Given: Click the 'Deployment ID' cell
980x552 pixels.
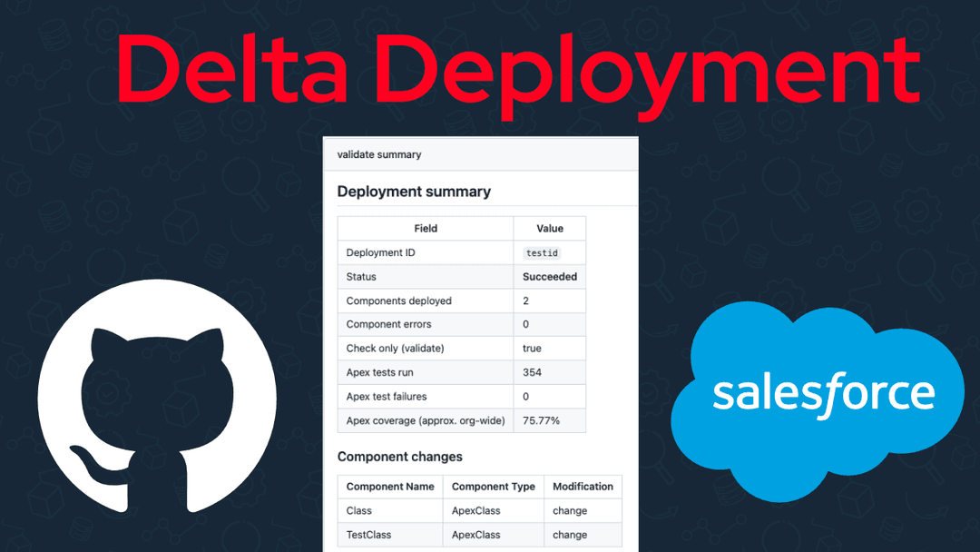Looking at the screenshot, I should [x=426, y=252].
